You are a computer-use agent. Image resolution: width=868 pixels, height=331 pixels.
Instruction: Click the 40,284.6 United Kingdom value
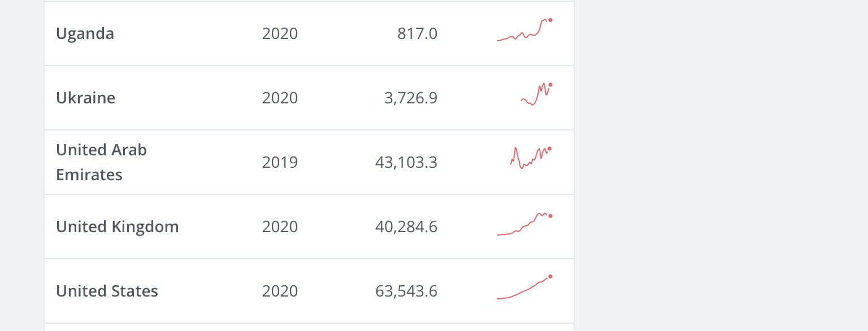tap(406, 227)
